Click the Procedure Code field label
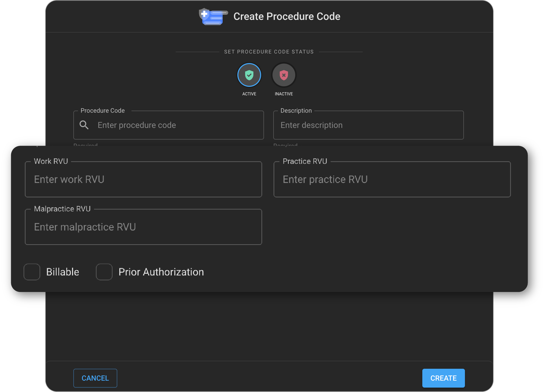545x392 pixels. [x=103, y=111]
